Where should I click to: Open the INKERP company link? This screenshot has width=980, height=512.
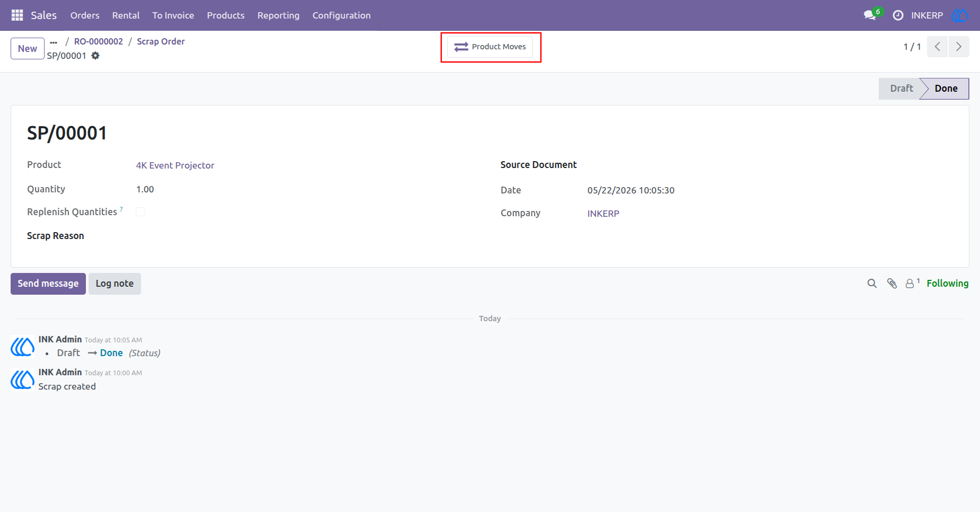coord(603,214)
